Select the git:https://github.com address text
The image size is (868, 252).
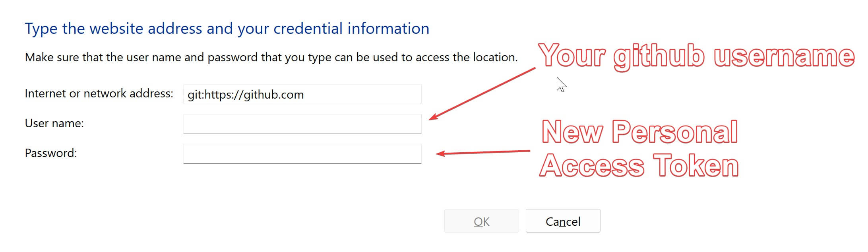point(246,94)
